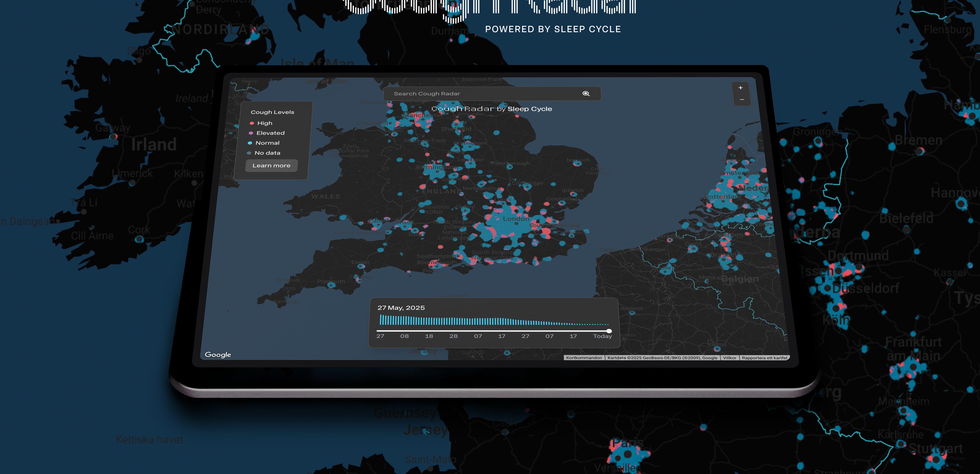The width and height of the screenshot is (980, 474).
Task: Click the Cough Radar by Sleep Cycle title
Action: coord(492,109)
